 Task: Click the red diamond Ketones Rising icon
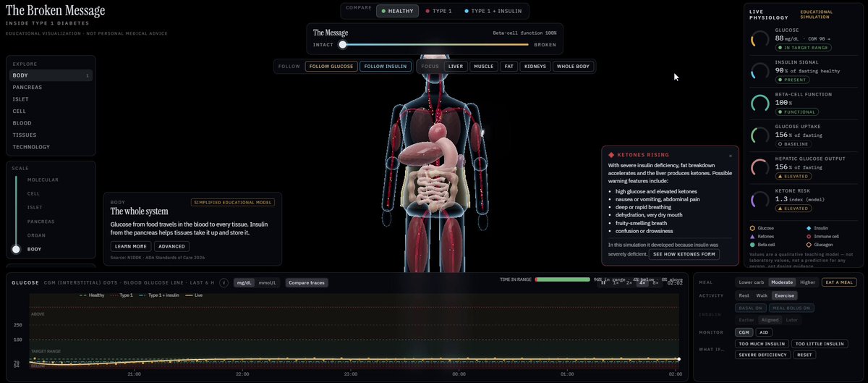[x=612, y=155]
